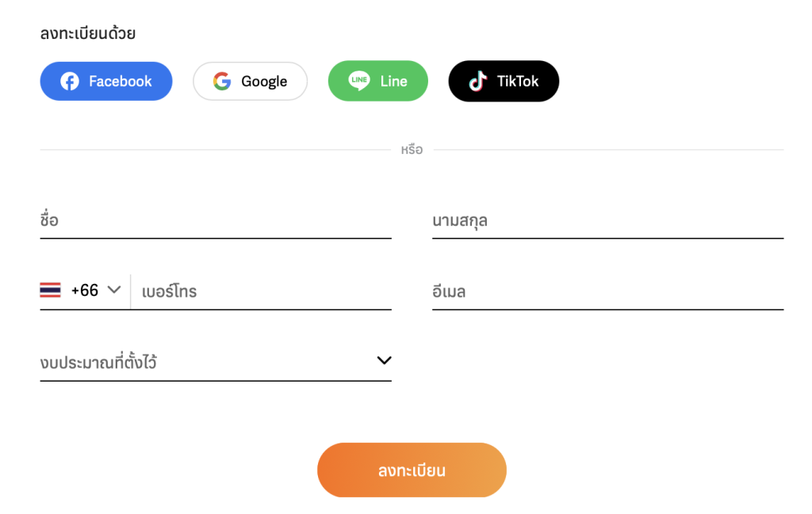Open the งบประมาณที่ตั้งไว้ budget dropdown

pyautogui.click(x=216, y=362)
